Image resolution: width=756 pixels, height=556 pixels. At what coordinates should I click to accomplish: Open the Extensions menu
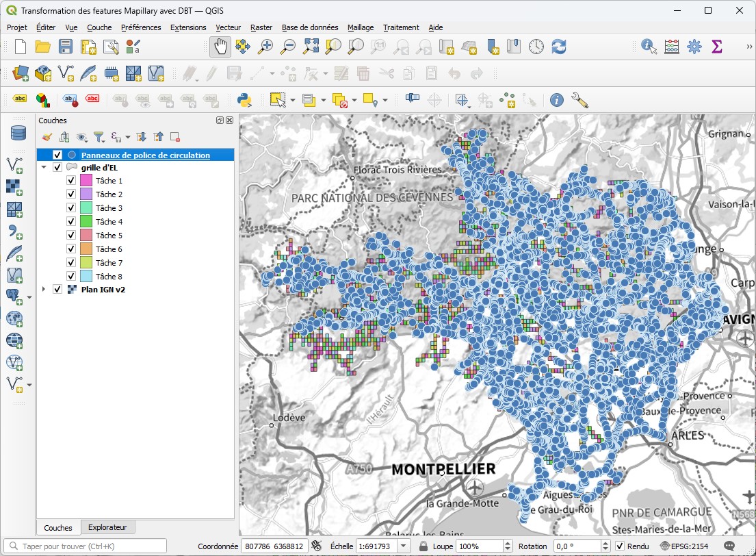(188, 27)
